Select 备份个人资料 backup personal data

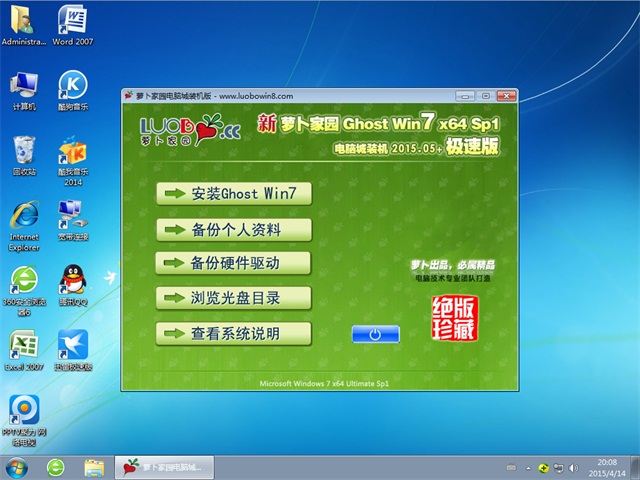click(x=234, y=229)
